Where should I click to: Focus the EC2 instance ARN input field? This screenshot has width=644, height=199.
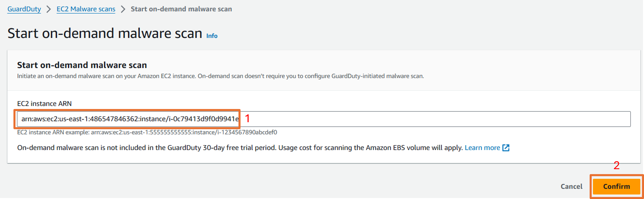tap(324, 119)
